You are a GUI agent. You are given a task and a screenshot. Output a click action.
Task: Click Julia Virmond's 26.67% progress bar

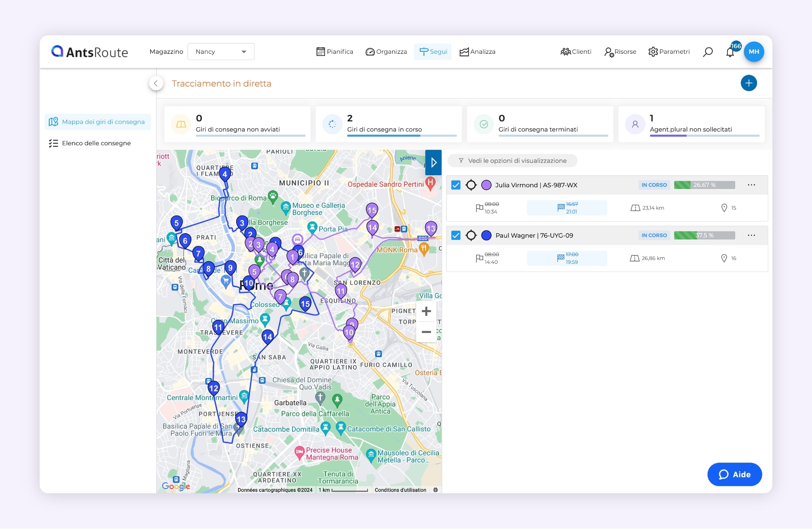point(704,185)
